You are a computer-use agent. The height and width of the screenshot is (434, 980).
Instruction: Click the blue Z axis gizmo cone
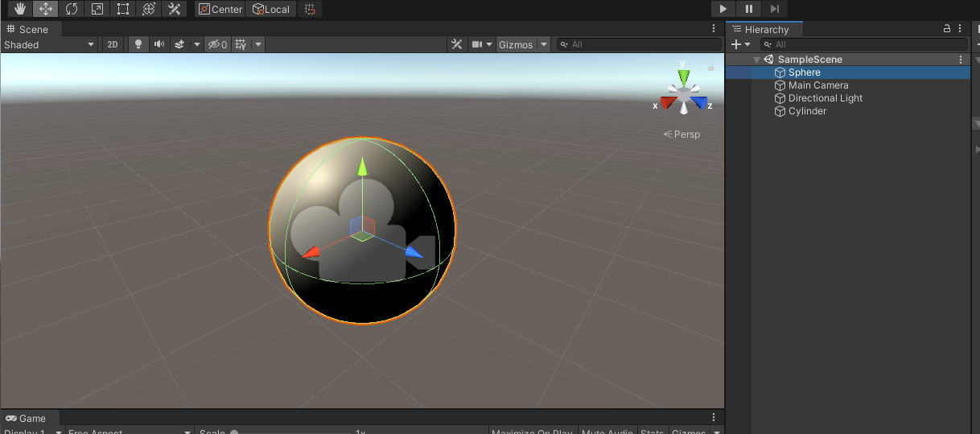[699, 103]
